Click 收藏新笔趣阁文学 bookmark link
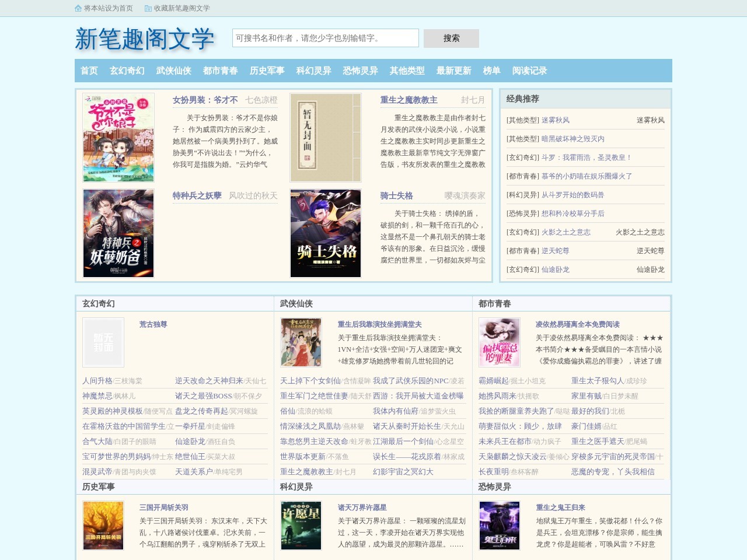 pyautogui.click(x=182, y=8)
